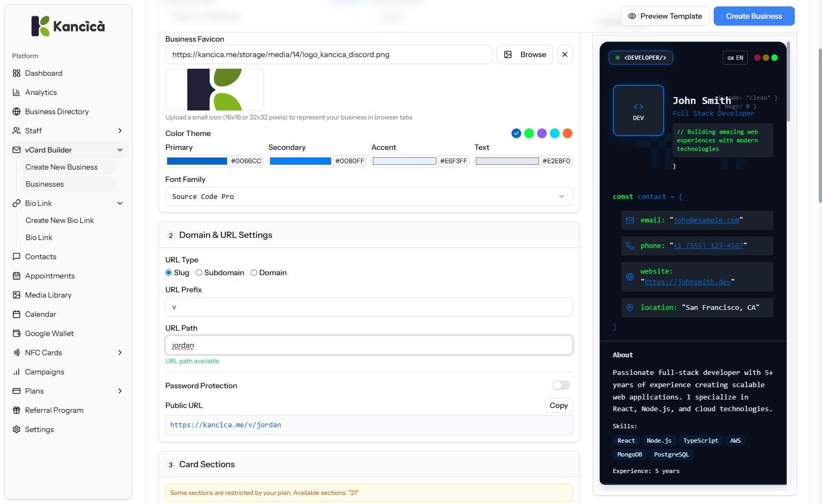Select the Subdomain URL type

[199, 273]
